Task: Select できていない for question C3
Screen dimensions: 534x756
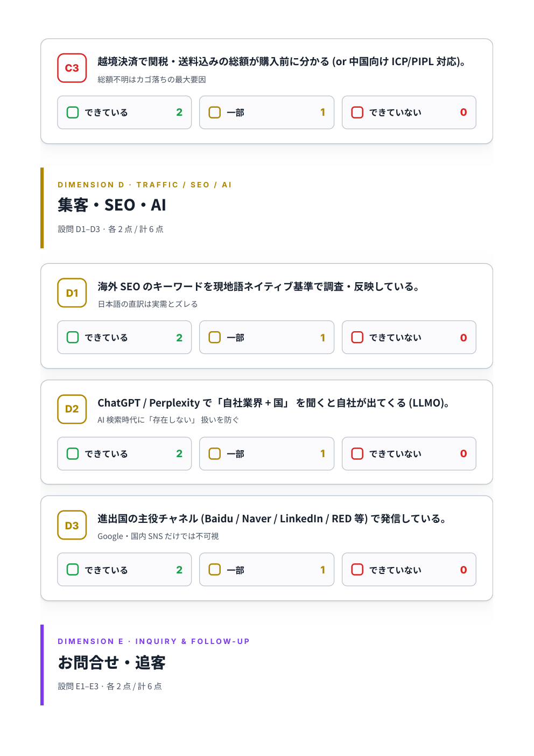Action: tap(409, 113)
